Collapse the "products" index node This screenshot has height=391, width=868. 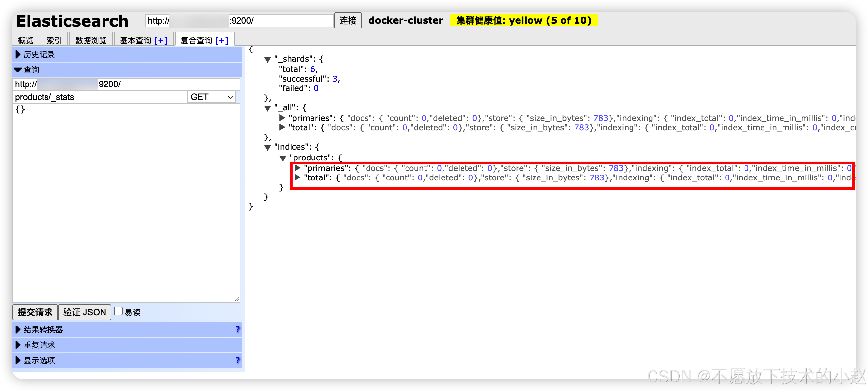[283, 158]
